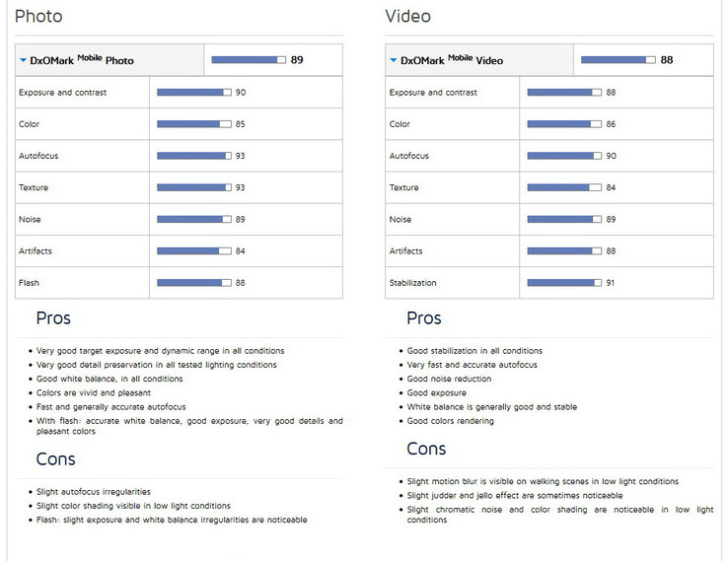This screenshot has height=561, width=728.
Task: Click the Video Stabilization score bar 91
Action: click(564, 283)
